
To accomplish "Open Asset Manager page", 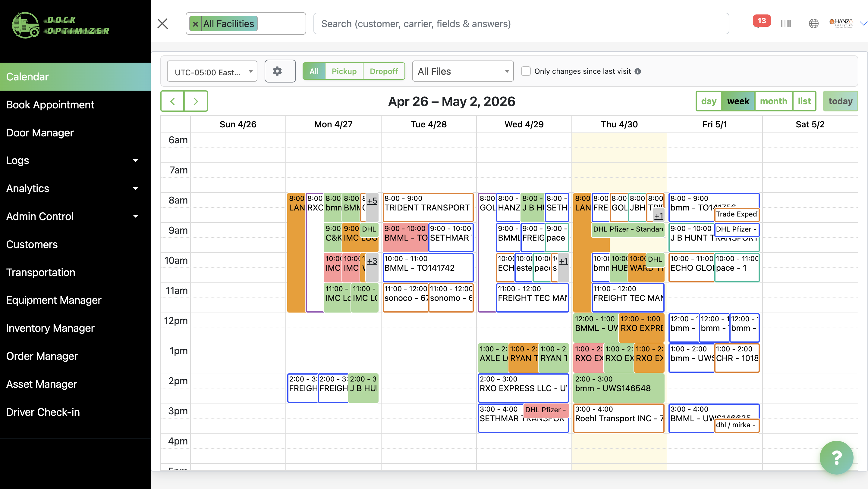I will [75, 384].
